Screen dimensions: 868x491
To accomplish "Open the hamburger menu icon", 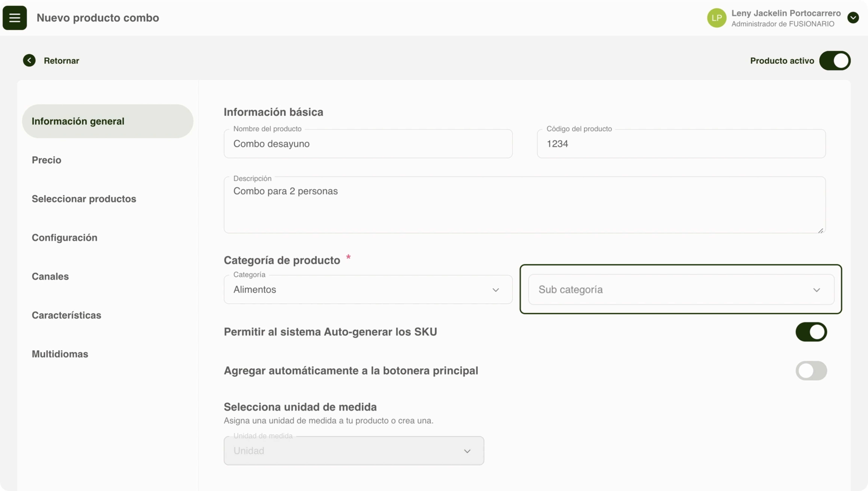I will point(14,17).
